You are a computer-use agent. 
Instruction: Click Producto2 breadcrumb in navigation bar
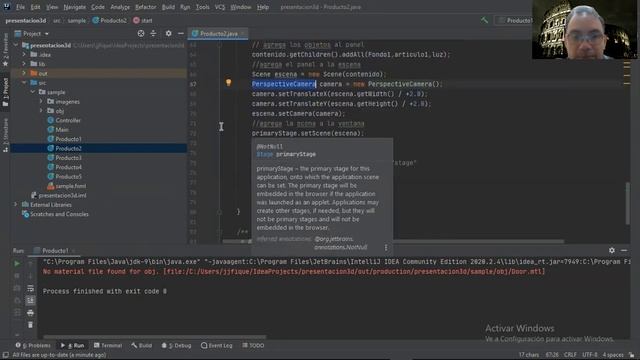click(x=109, y=20)
